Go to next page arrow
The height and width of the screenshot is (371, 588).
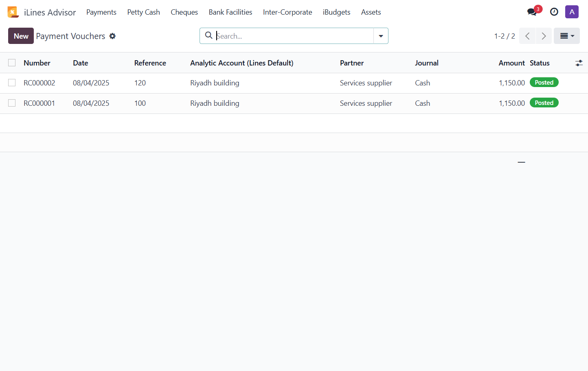(544, 36)
